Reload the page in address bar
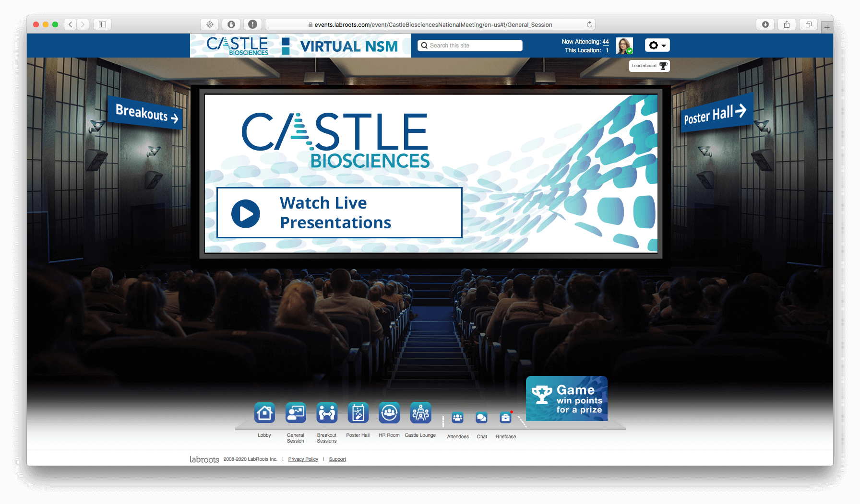This screenshot has height=504, width=860. tap(589, 24)
